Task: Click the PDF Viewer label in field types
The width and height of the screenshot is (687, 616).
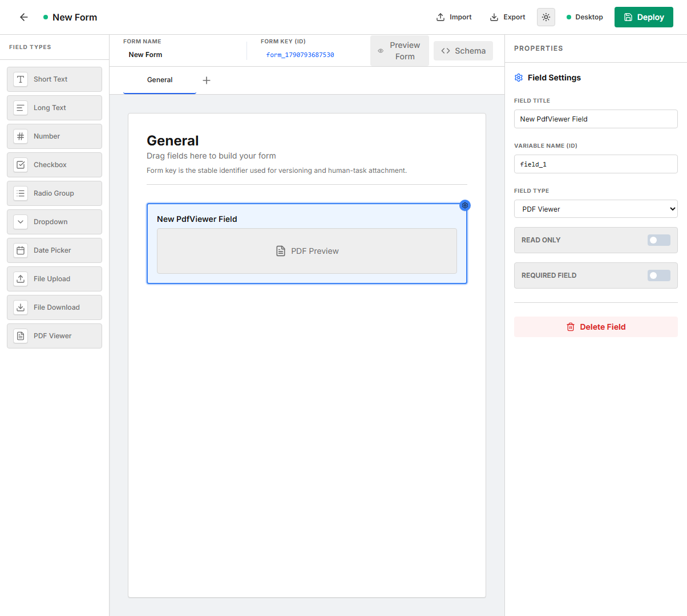Action: [52, 336]
